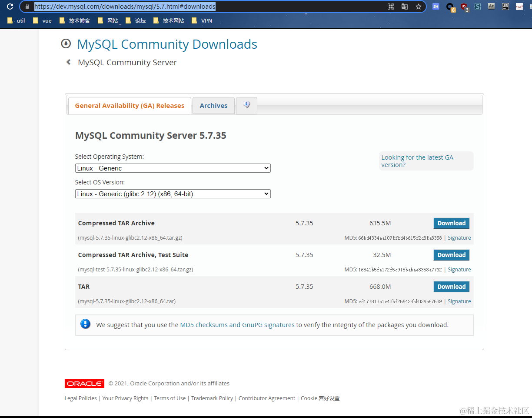Click file name mysql-5.7.35-linux-glibc2.12-x86_64.tar
Image resolution: width=532 pixels, height=418 pixels.
127,301
